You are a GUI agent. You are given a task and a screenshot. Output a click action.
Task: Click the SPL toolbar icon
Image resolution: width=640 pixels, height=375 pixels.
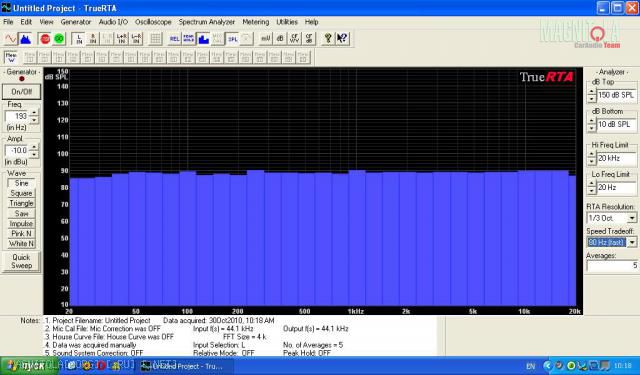click(233, 39)
